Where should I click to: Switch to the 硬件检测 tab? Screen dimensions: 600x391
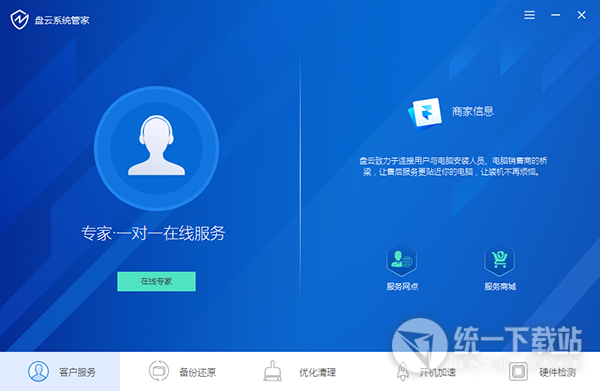tap(540, 371)
